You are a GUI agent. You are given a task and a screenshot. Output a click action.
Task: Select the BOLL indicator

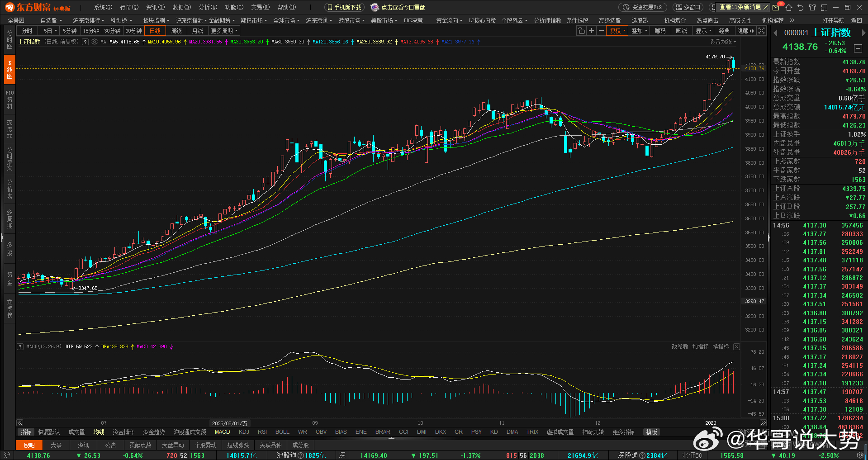[x=282, y=432]
